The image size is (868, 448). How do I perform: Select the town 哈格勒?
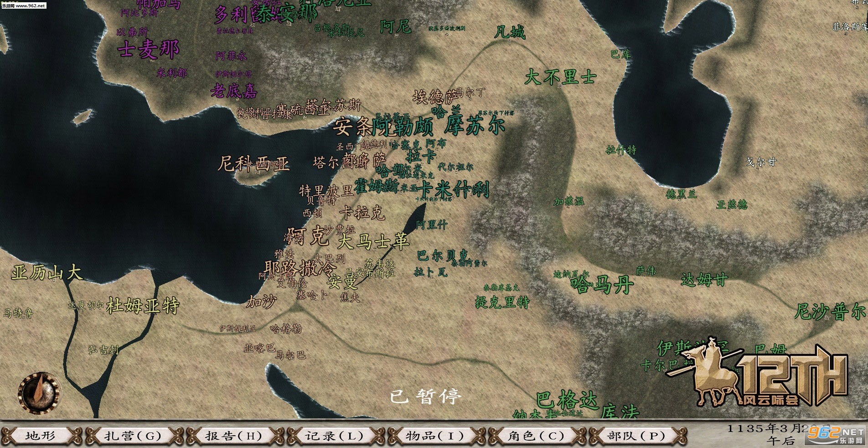tap(286, 328)
